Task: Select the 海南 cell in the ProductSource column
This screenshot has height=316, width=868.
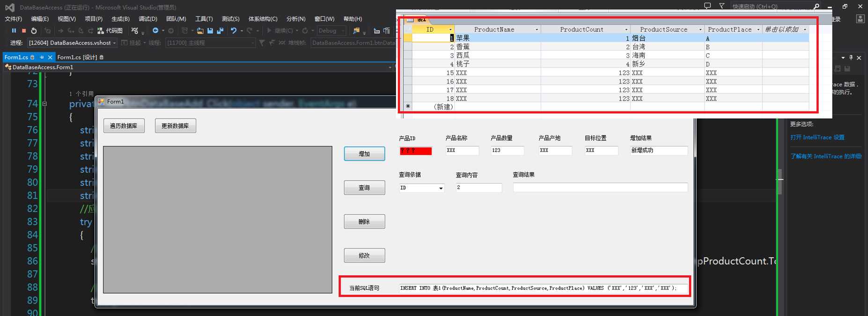Action: click(x=667, y=55)
